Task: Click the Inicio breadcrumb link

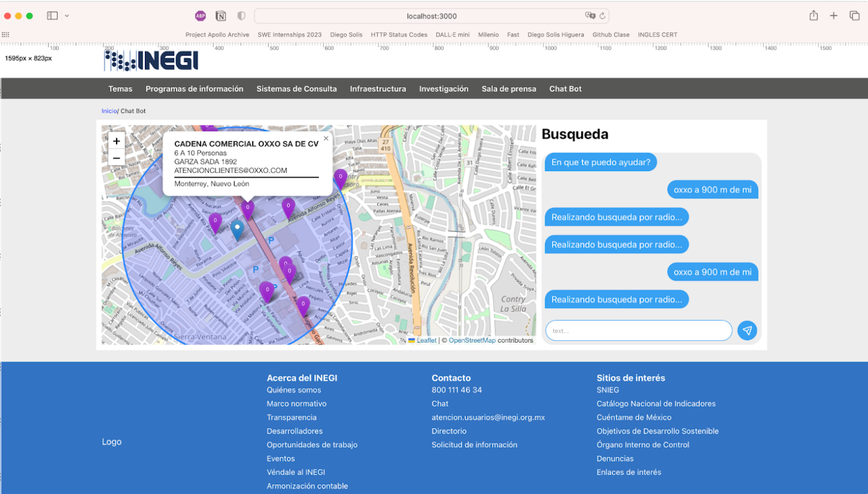Action: point(109,111)
